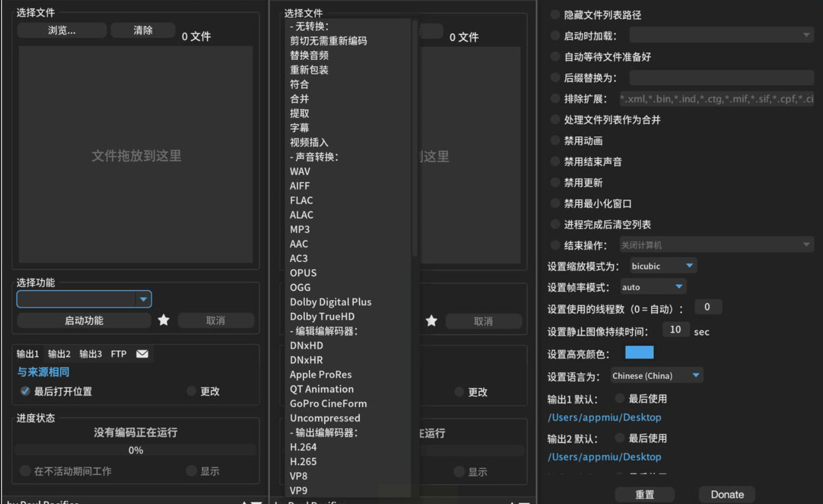Toggle 禁用结束声音 option

click(555, 161)
